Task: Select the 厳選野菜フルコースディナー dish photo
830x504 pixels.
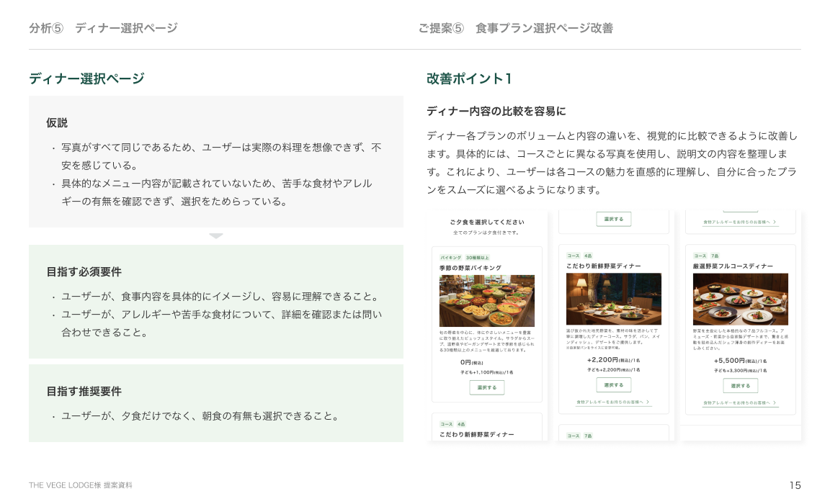Action: [x=741, y=299]
